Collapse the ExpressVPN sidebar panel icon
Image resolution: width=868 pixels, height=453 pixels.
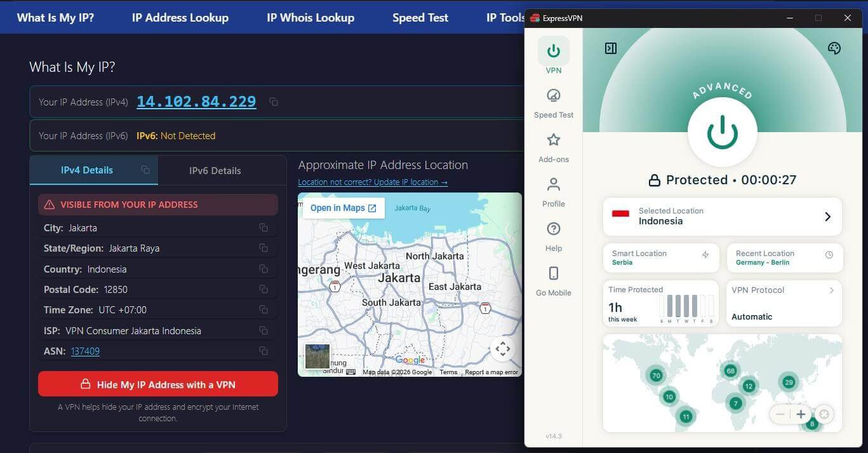(x=611, y=48)
